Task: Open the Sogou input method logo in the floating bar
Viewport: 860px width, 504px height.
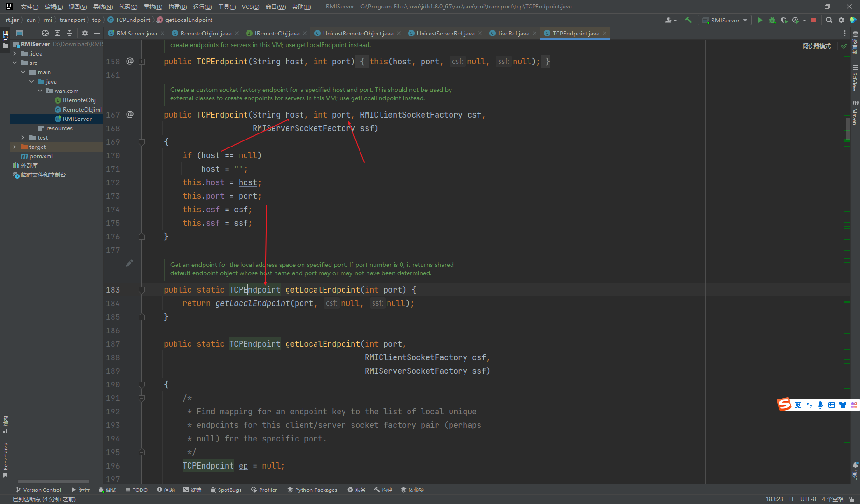Action: coord(784,404)
